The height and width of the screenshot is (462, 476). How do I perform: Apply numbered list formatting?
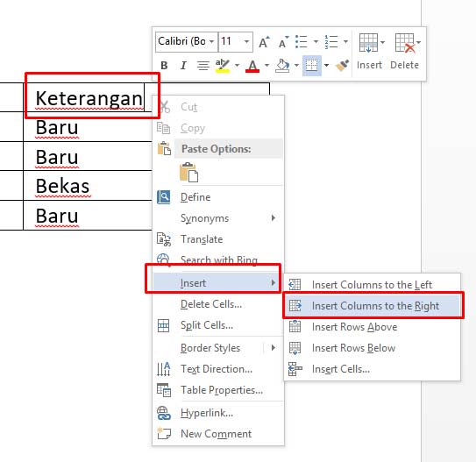click(331, 42)
